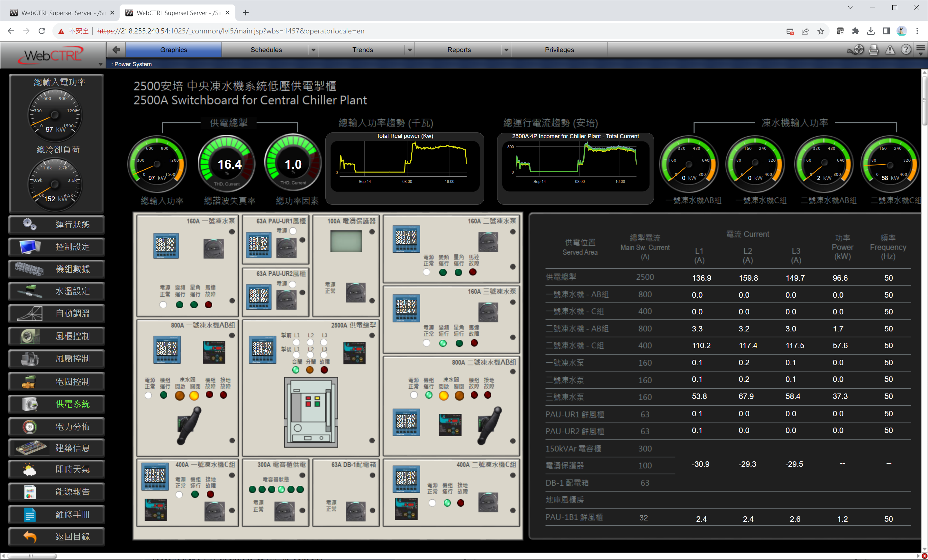Click the weather icon beside 即時天氣
This screenshot has height=560, width=928.
pyautogui.click(x=29, y=469)
